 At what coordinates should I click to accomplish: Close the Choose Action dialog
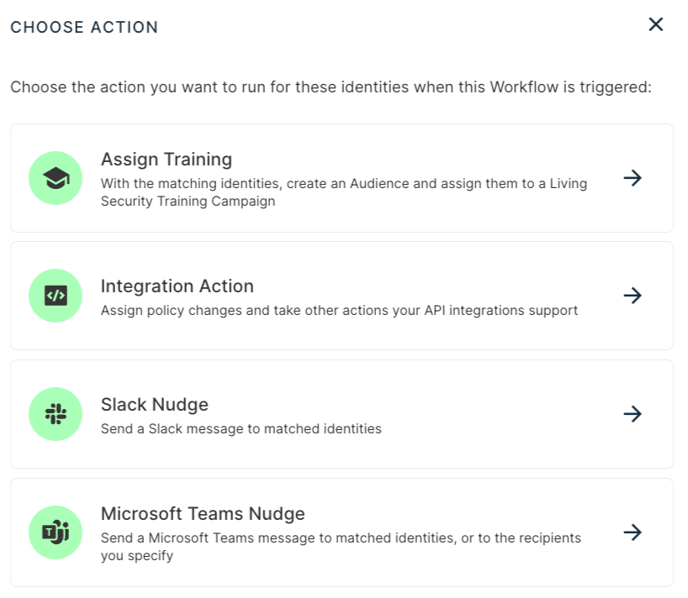(656, 25)
